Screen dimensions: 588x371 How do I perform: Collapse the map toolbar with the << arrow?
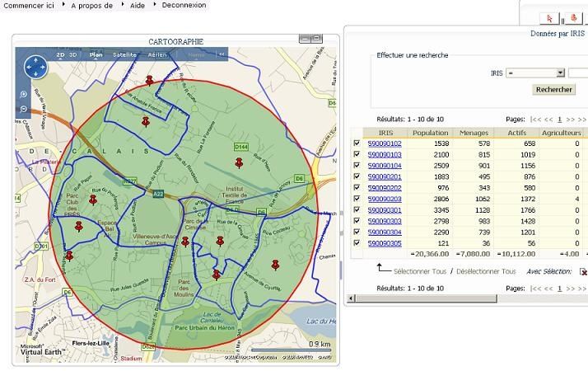click(x=222, y=54)
